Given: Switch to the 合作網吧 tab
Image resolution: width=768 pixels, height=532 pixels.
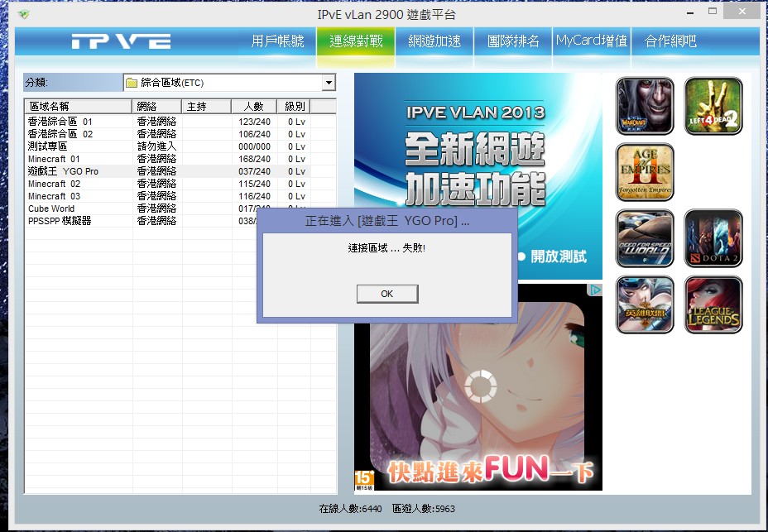Looking at the screenshot, I should point(670,41).
